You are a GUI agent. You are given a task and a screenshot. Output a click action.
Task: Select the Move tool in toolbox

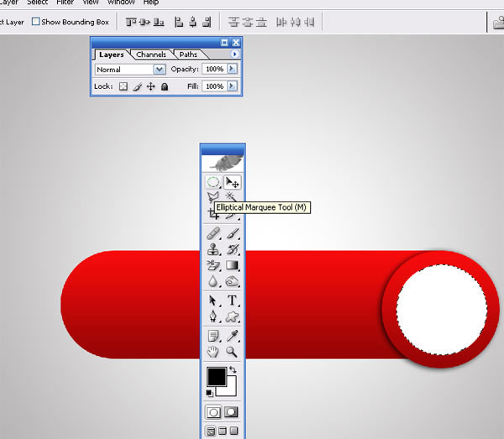(x=233, y=182)
